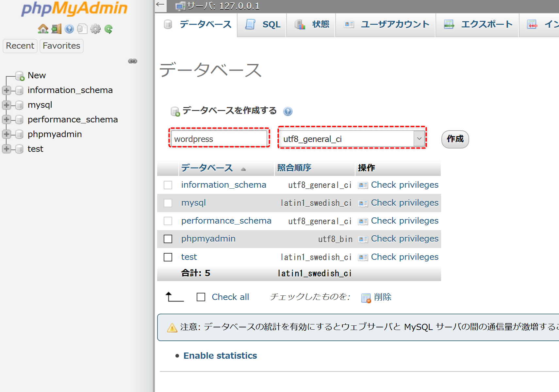Expand phpmyadmin in the navigation tree
559x392 pixels.
7,134
